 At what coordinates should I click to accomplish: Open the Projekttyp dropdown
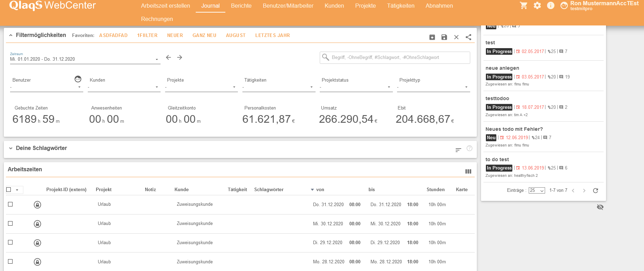434,87
